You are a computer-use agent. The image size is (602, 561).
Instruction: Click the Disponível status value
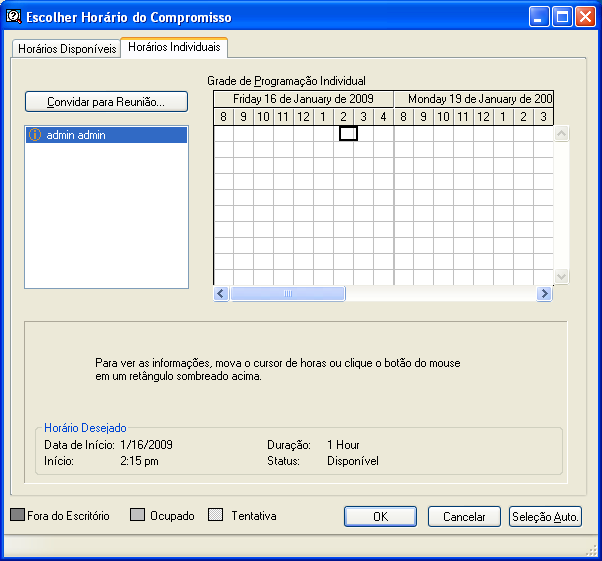pyautogui.click(x=353, y=461)
